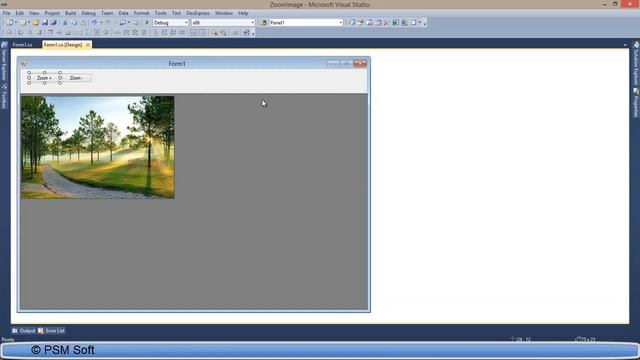Open the Format menu

click(x=141, y=13)
